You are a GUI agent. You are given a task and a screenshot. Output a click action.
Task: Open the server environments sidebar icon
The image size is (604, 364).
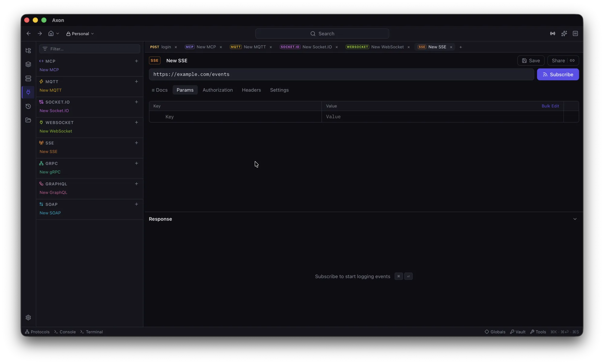(x=28, y=78)
